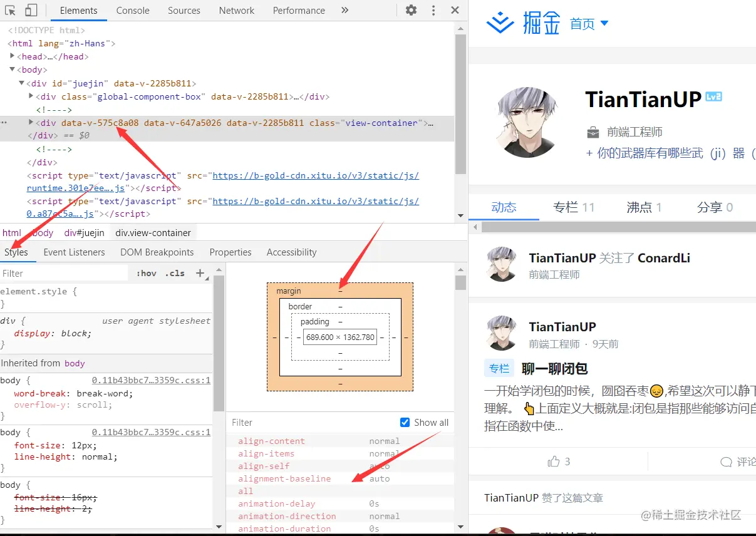Select the 动态 tab
756x536 pixels.
click(x=504, y=207)
